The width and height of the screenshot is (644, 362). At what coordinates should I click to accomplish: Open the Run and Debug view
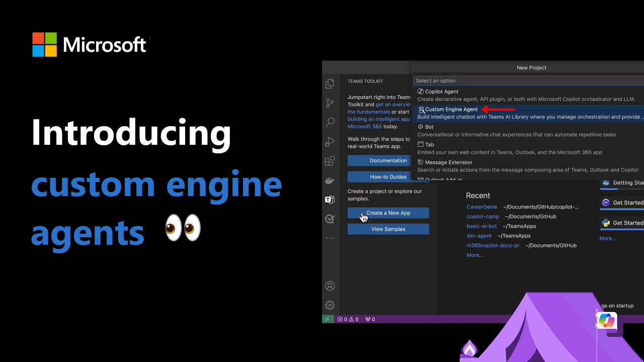click(x=330, y=142)
